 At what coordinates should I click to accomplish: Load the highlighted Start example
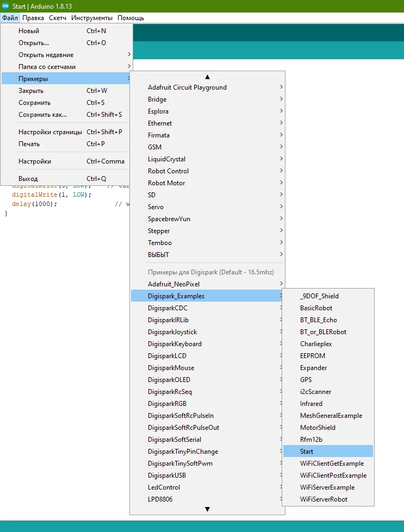pyautogui.click(x=328, y=452)
